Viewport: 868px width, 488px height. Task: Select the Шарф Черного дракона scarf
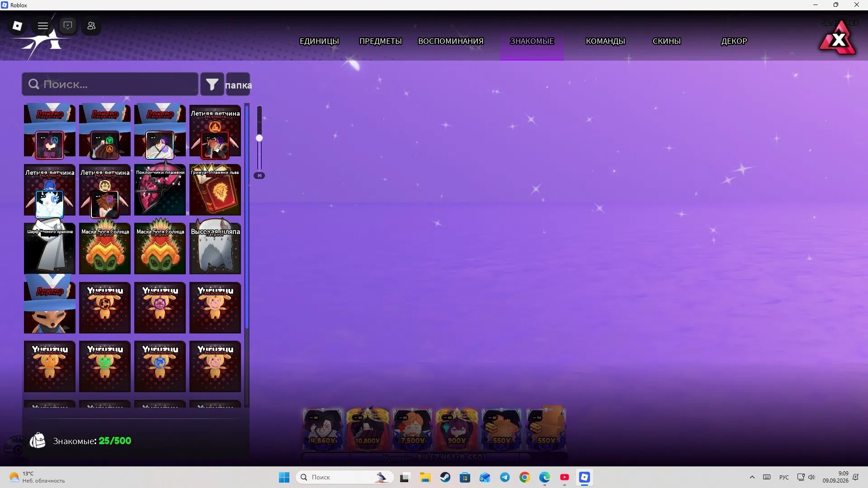(50, 249)
